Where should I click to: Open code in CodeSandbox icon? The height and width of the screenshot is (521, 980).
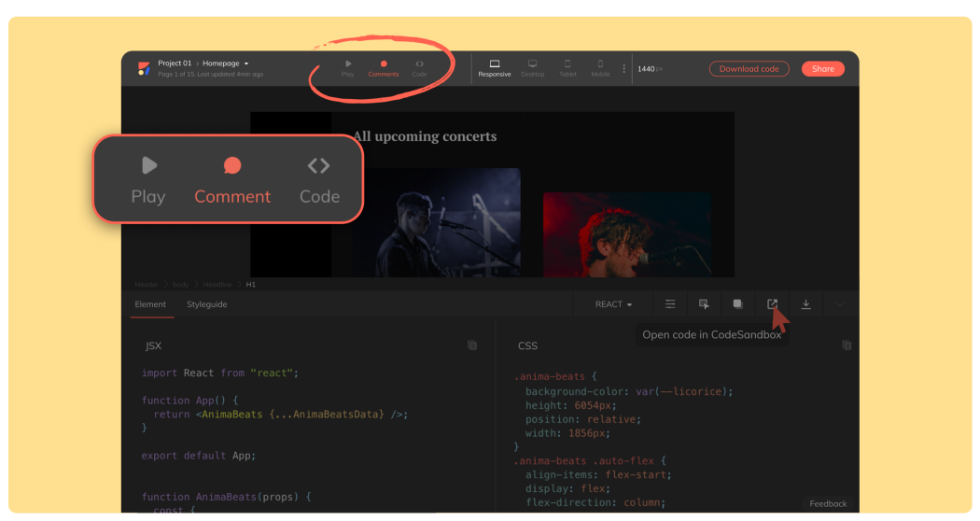pyautogui.click(x=772, y=304)
